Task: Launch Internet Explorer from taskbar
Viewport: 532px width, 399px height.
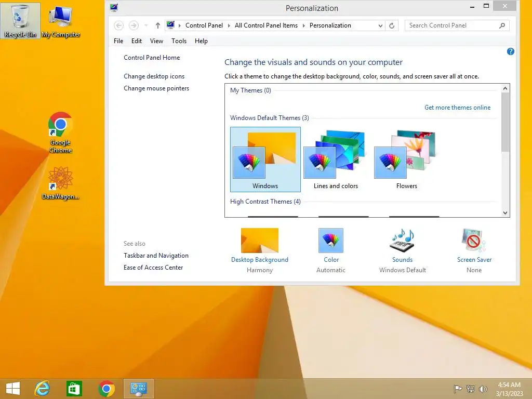Action: click(43, 389)
